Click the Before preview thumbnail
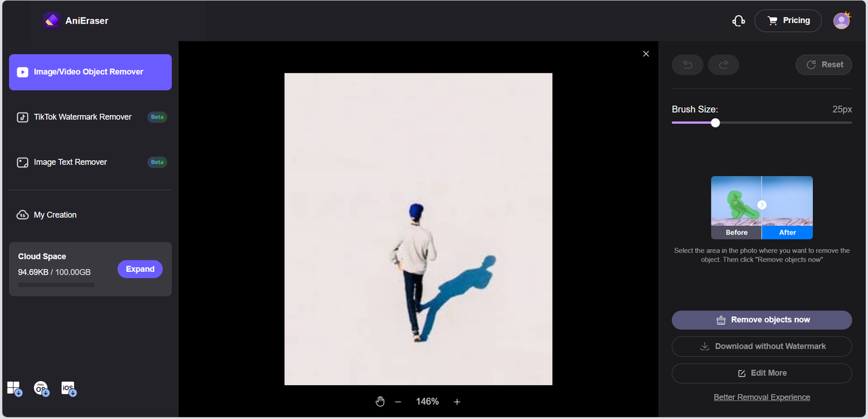Viewport: 868px width, 419px height. (x=736, y=207)
